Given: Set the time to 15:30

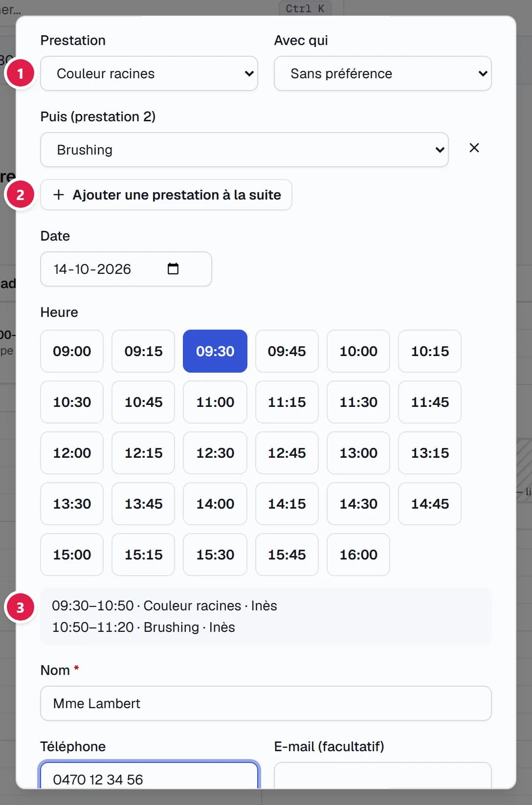Looking at the screenshot, I should coord(215,555).
